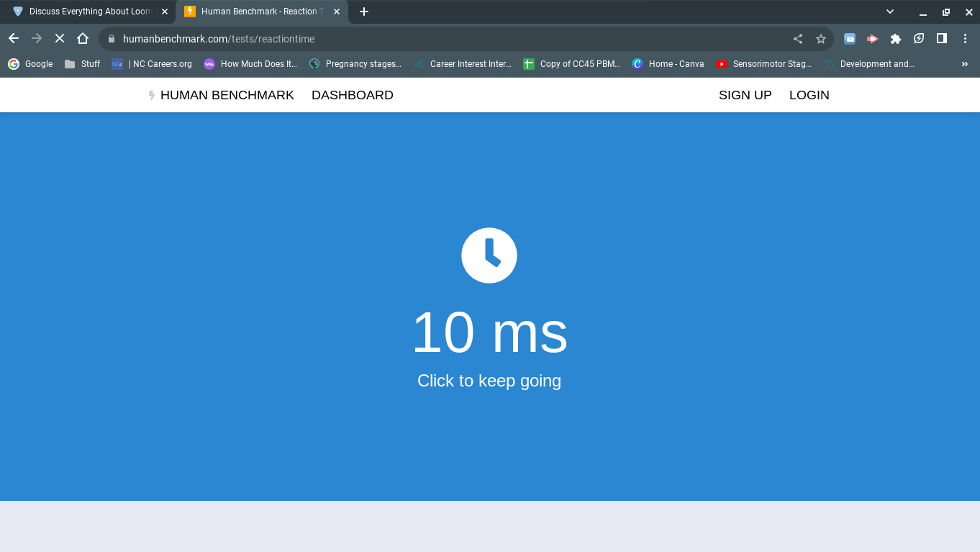Click the LOGIN link

click(809, 94)
